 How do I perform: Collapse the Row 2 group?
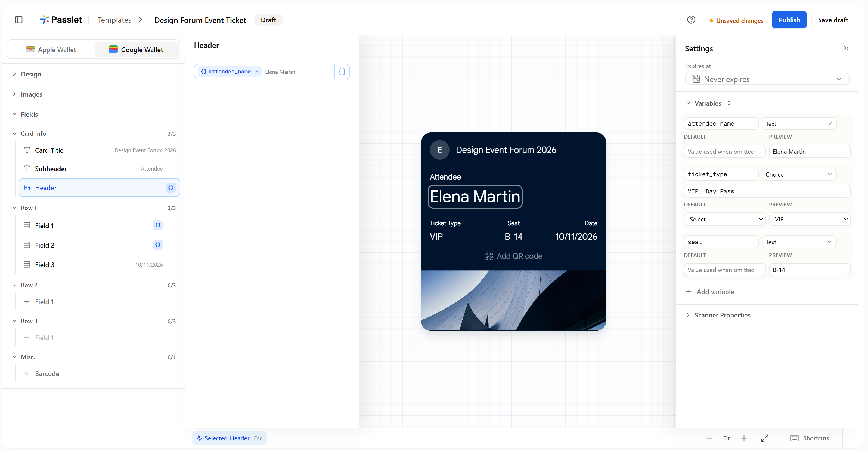pos(94,285)
